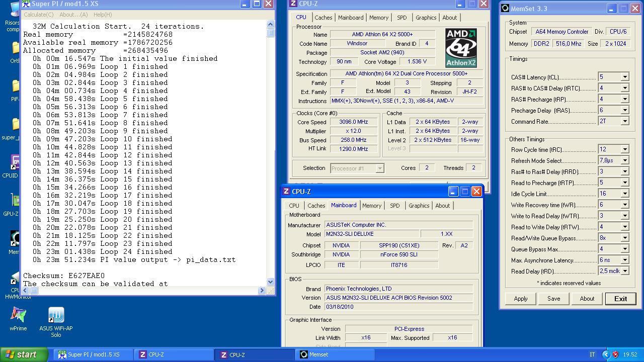Click the MemSet title bar icon

[505, 8]
